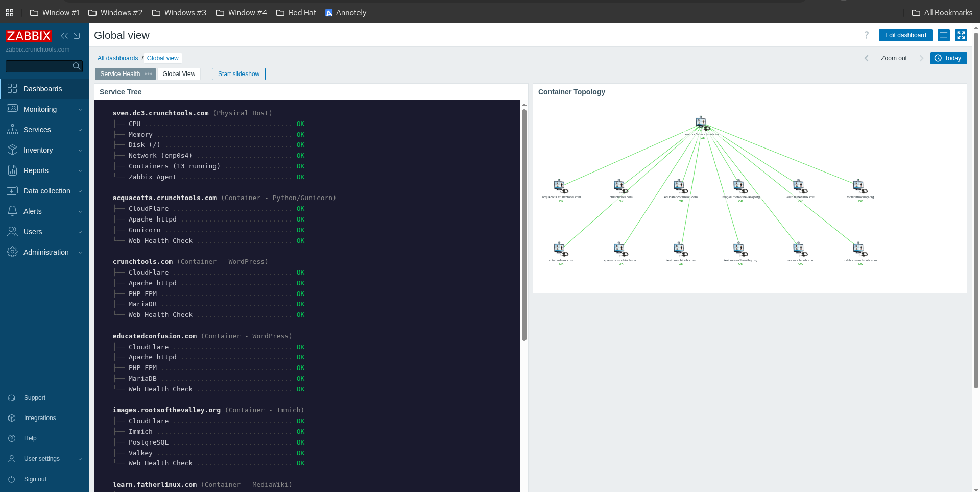Screen dimensions: 980x492
Task: Click Start slideshow
Action: tap(238, 74)
